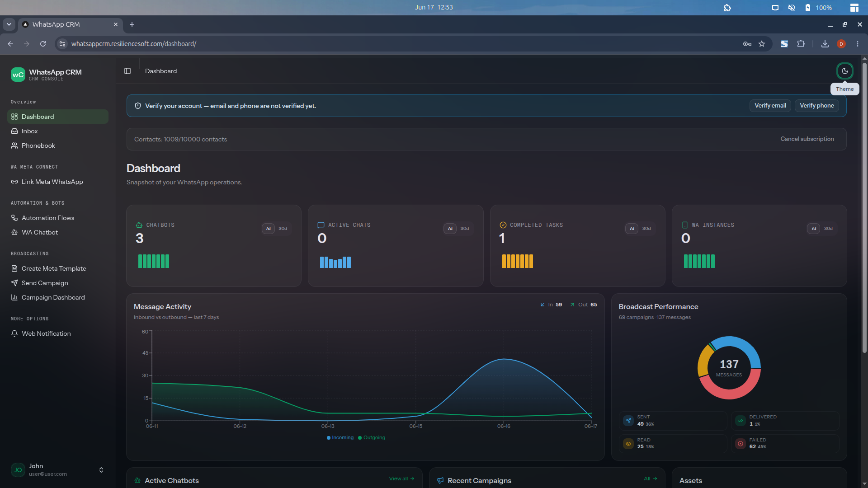This screenshot has height=488, width=868.
Task: Select 30d range on WA Instances card
Action: tap(828, 229)
